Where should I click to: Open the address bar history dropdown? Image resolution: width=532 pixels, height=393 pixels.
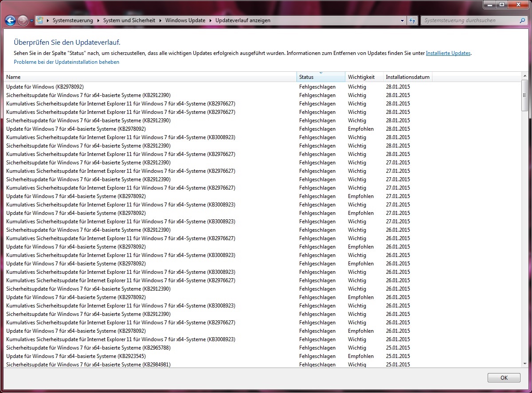point(402,20)
